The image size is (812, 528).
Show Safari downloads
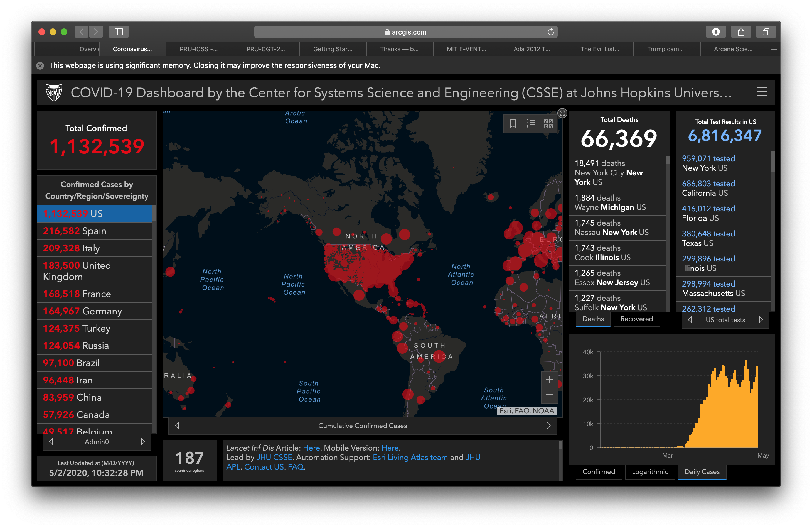click(716, 32)
